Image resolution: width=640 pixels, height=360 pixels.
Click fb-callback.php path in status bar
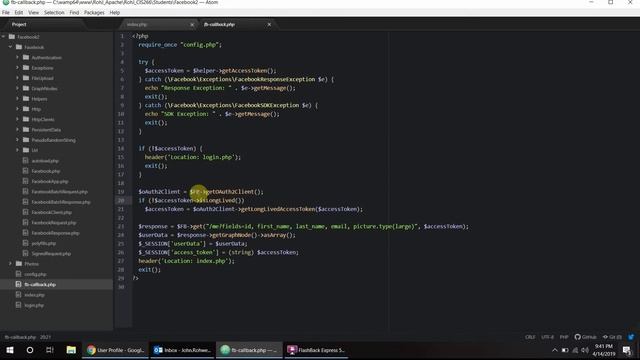20,337
